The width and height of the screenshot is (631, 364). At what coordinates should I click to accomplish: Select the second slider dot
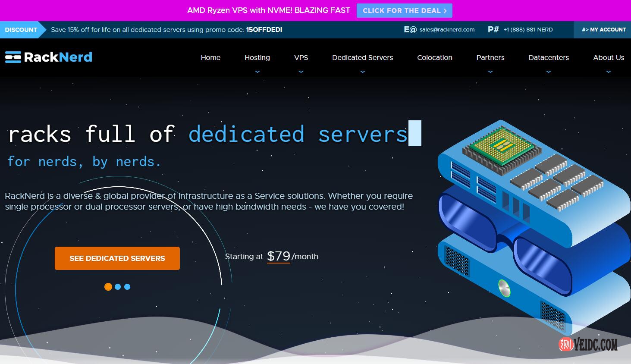pyautogui.click(x=118, y=287)
